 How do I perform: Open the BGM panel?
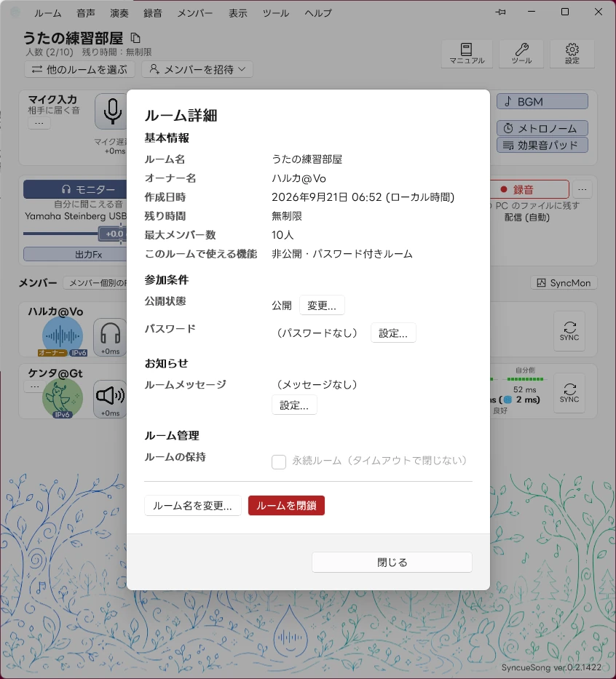click(x=542, y=102)
